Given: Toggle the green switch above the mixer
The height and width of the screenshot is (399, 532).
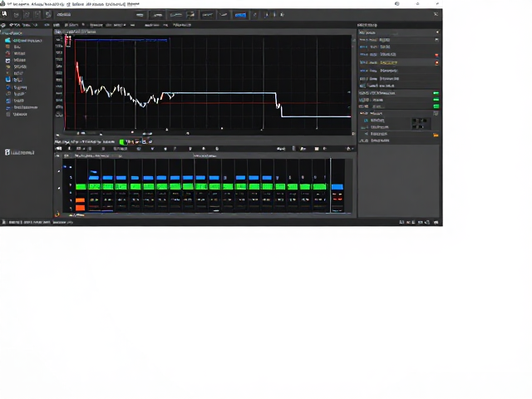Looking at the screenshot, I should (122, 142).
